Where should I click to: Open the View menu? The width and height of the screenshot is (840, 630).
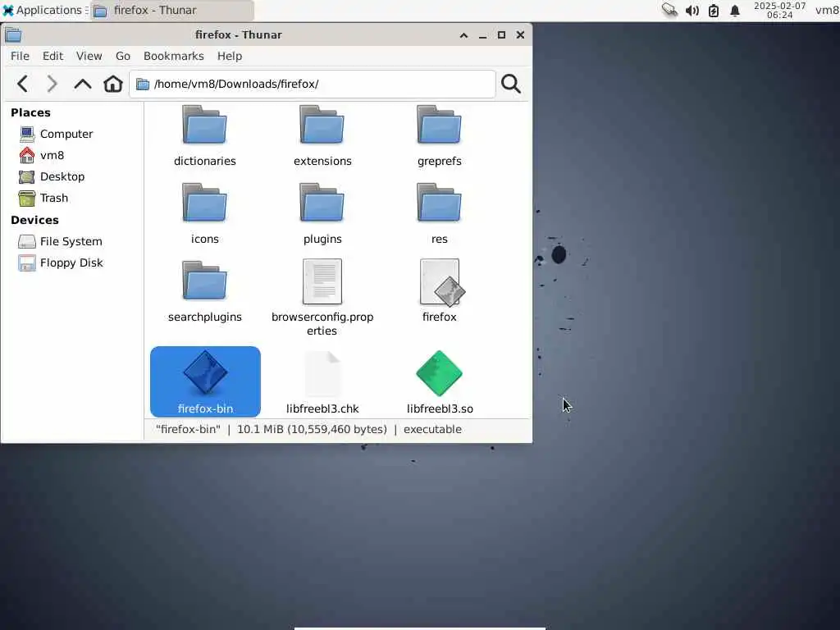click(x=89, y=57)
